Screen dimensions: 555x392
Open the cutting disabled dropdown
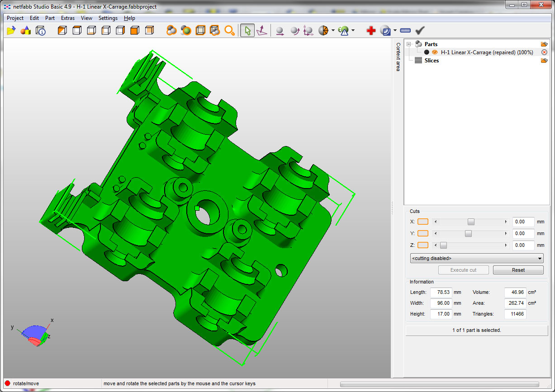point(476,258)
